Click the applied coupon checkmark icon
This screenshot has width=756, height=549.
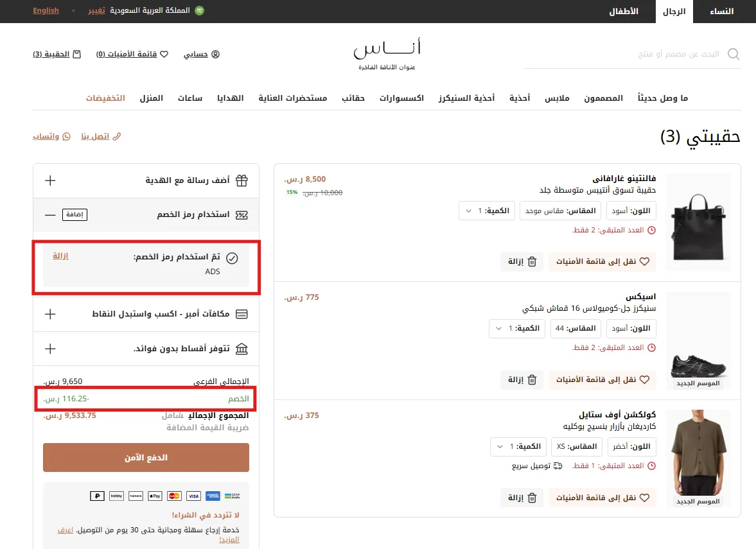coord(232,258)
